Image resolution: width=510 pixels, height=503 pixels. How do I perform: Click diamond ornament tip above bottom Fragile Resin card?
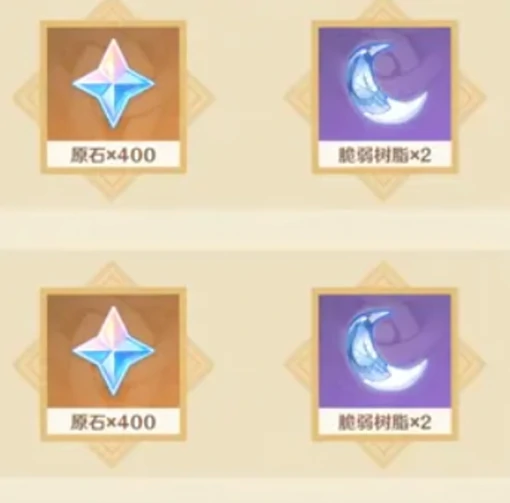pos(383,275)
